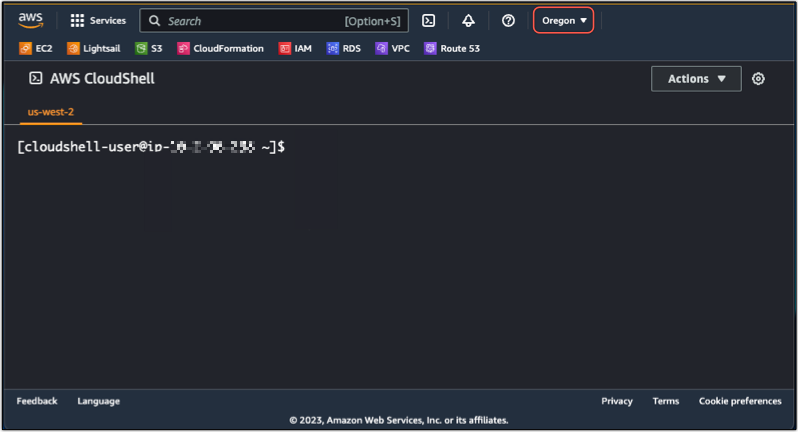The width and height of the screenshot is (798, 432).
Task: Open the help question mark menu
Action: tap(508, 21)
